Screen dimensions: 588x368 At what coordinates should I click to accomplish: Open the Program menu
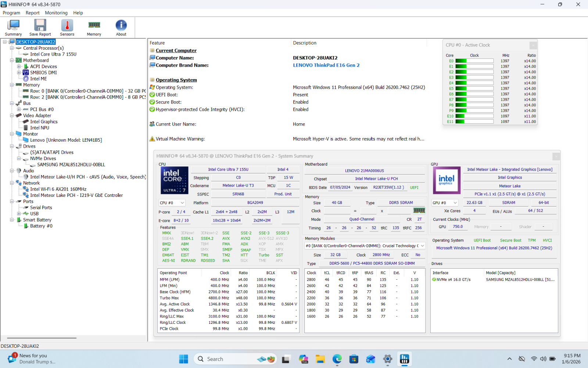point(11,13)
